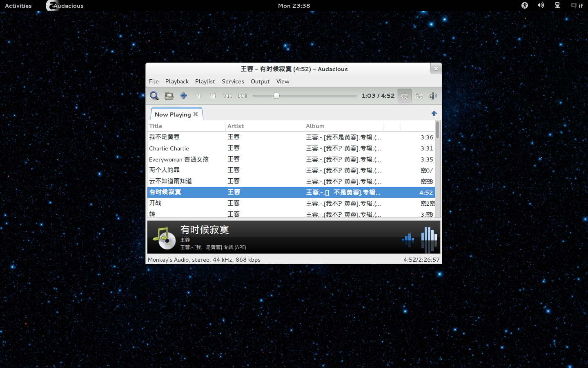Select the song 转
Viewport: 588px width, 368px height.
coord(152,214)
